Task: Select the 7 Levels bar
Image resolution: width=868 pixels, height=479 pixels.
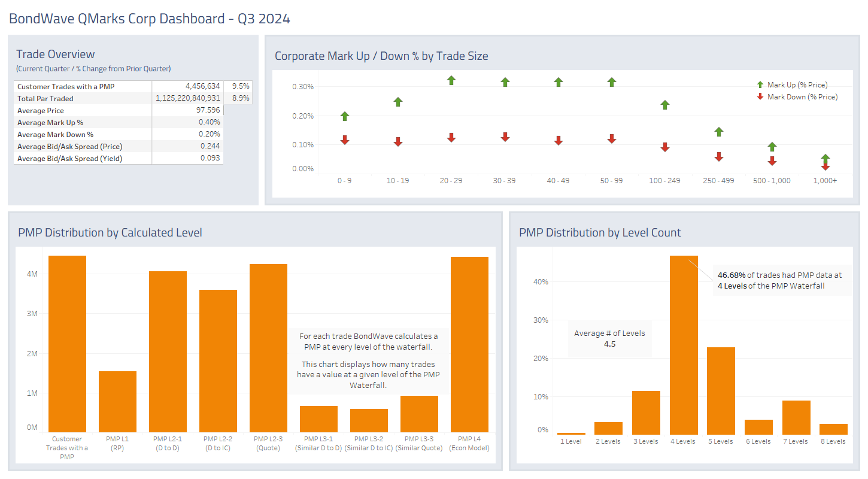Action: (x=796, y=417)
